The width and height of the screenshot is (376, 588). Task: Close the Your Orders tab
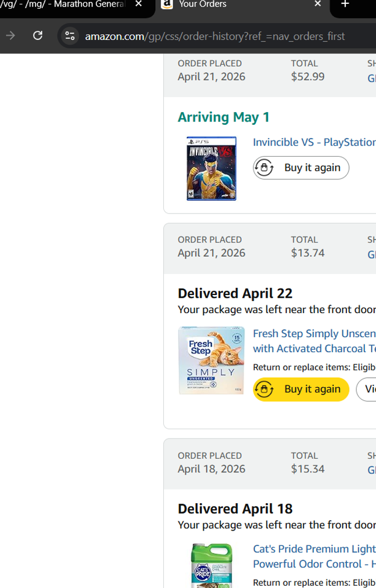317,4
